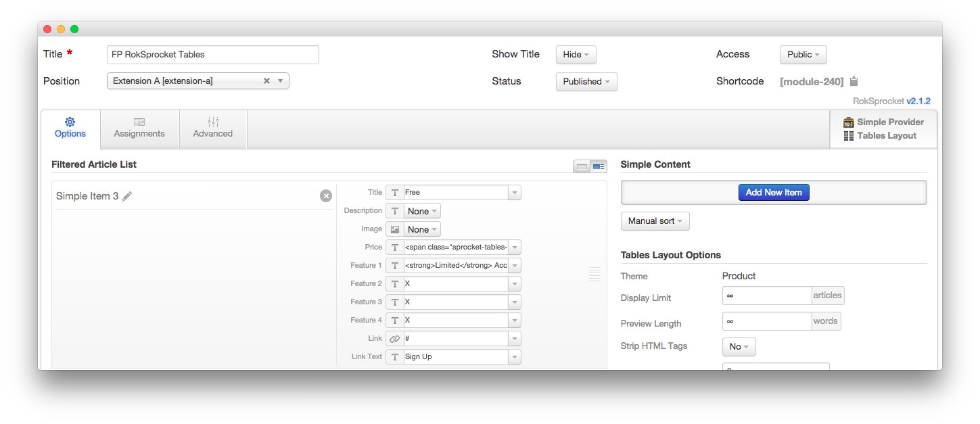
Task: Click the Simple Provider icon
Action: point(849,122)
